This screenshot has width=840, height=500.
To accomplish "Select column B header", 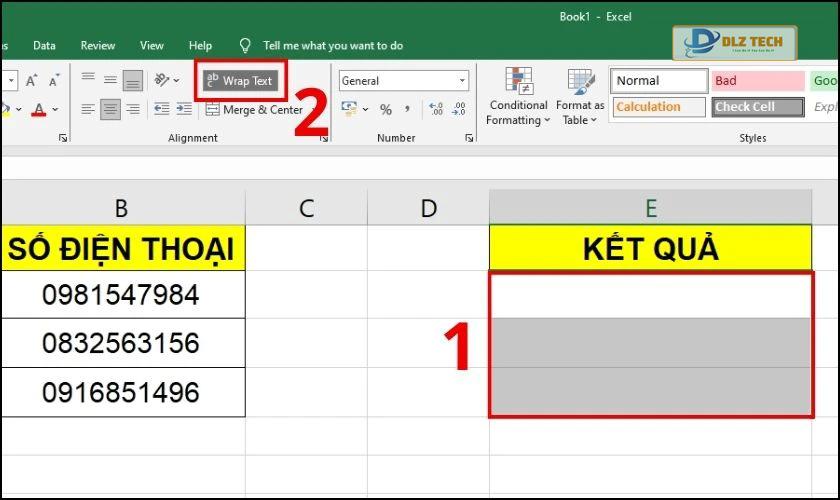I will [x=122, y=208].
